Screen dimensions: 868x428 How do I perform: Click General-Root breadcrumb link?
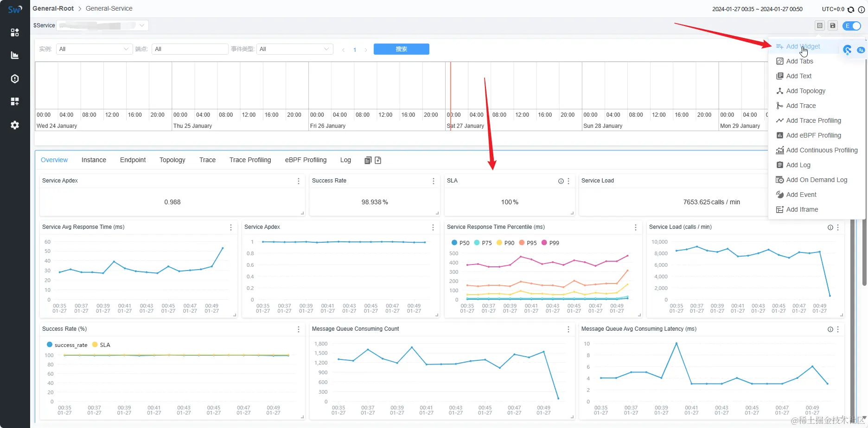[53, 8]
